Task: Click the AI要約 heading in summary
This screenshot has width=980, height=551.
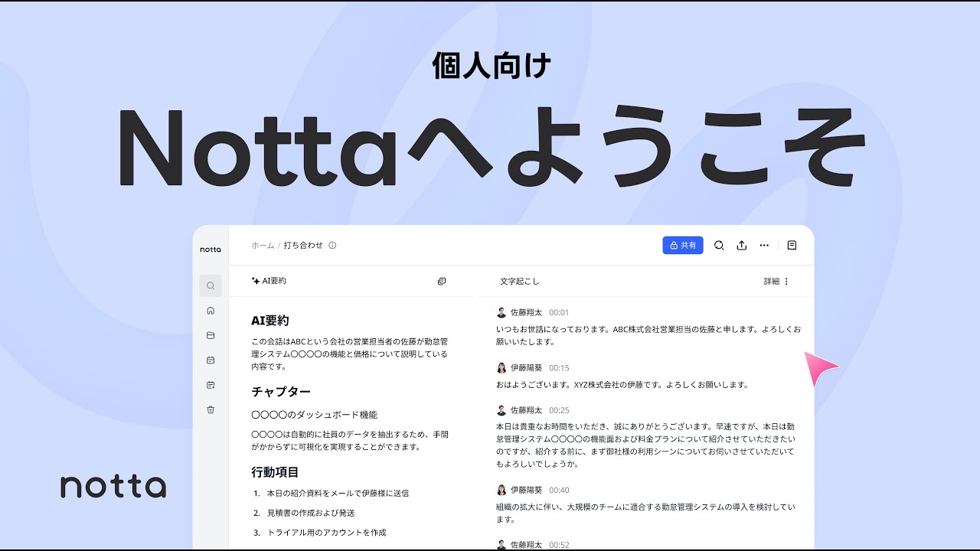Action: point(270,321)
